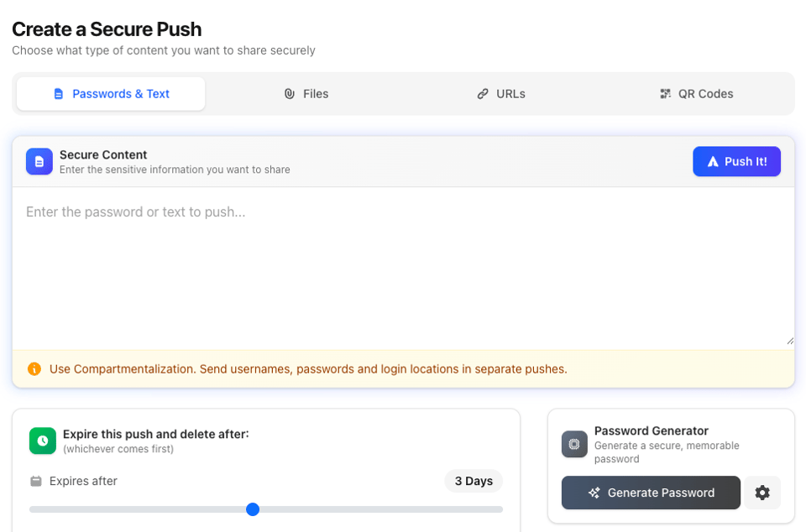The width and height of the screenshot is (806, 532).
Task: Switch to the QR Codes tab
Action: (696, 93)
